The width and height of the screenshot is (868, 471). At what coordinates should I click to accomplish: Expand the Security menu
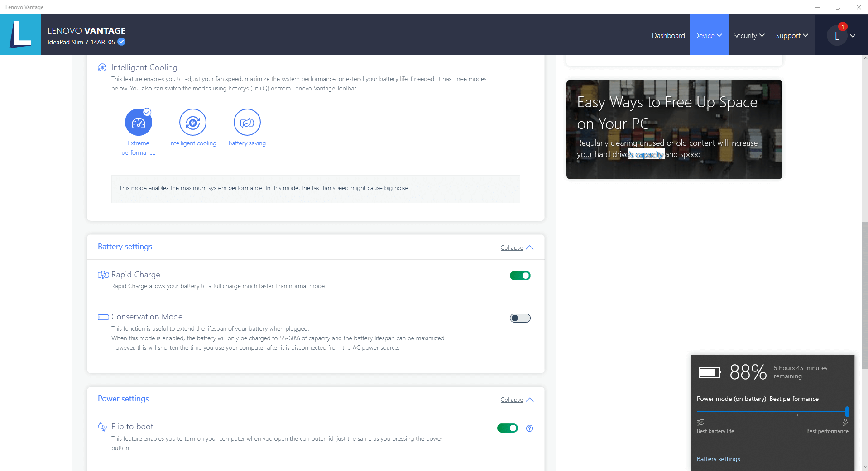[748, 35]
